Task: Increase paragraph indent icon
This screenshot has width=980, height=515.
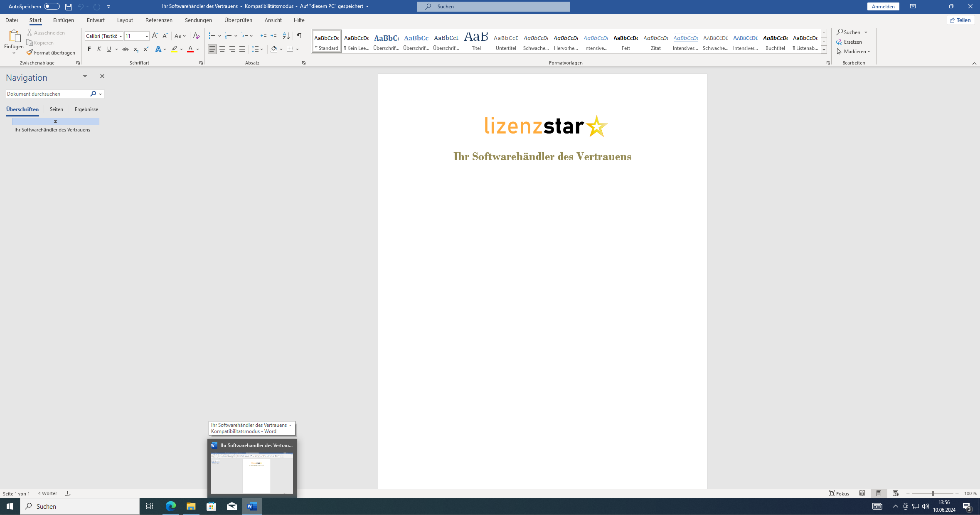Action: (x=273, y=36)
